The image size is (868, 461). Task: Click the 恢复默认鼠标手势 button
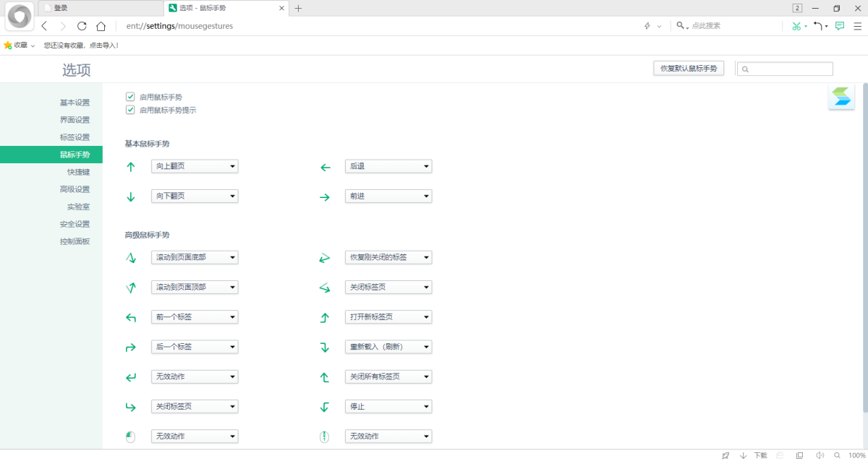pos(688,69)
